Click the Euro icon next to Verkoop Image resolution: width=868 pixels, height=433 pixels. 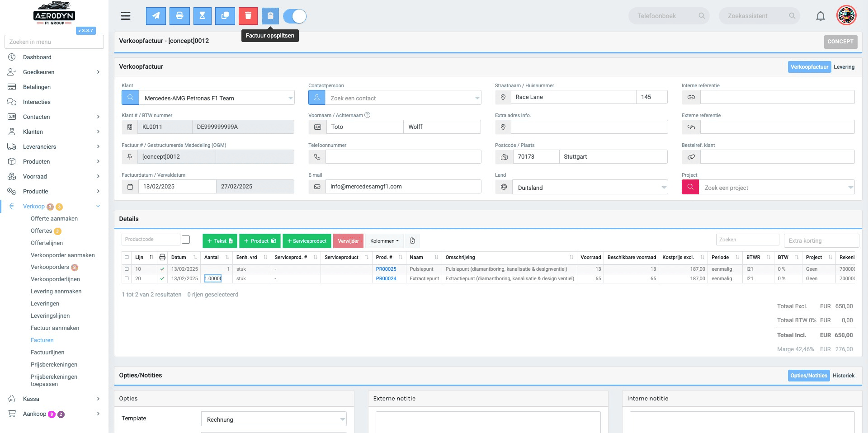point(12,206)
